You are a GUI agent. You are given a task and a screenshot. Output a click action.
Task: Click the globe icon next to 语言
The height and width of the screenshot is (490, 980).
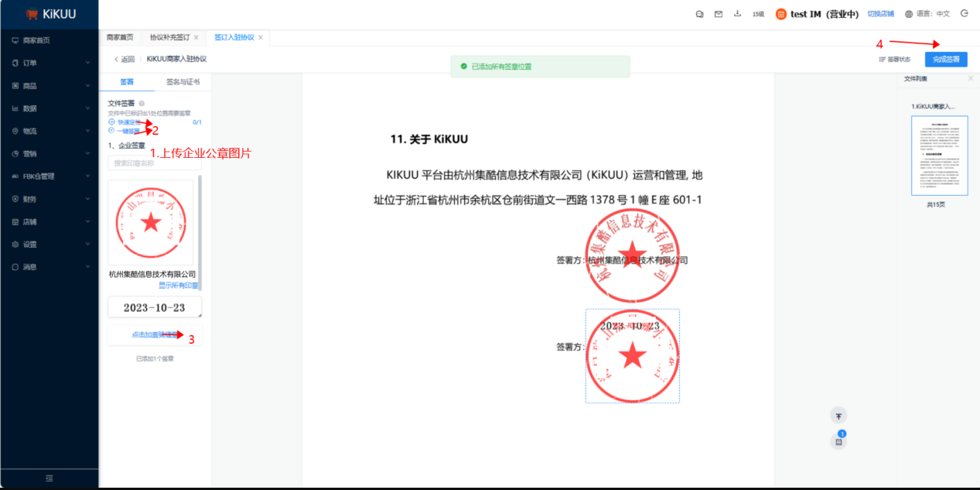[x=908, y=14]
